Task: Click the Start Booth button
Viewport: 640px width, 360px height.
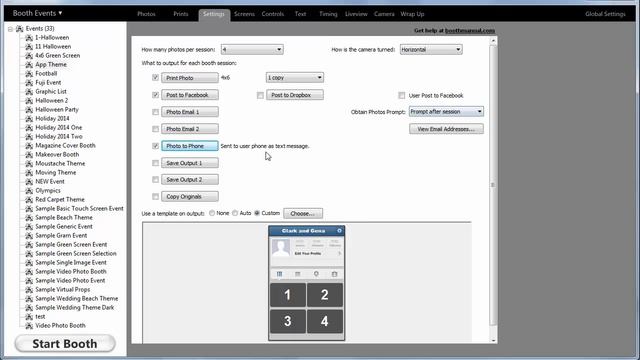Action: (65, 343)
